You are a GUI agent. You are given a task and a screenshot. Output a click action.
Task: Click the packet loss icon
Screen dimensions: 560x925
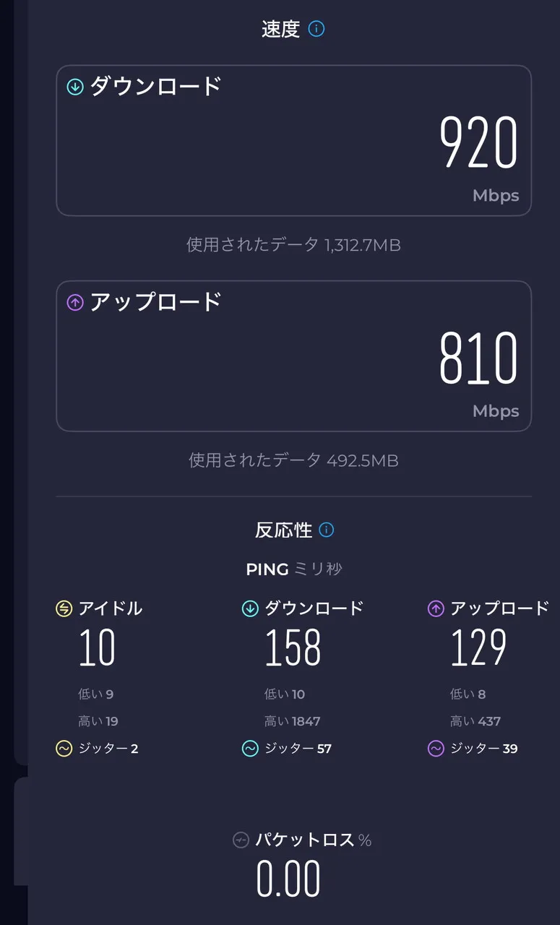click(x=241, y=840)
